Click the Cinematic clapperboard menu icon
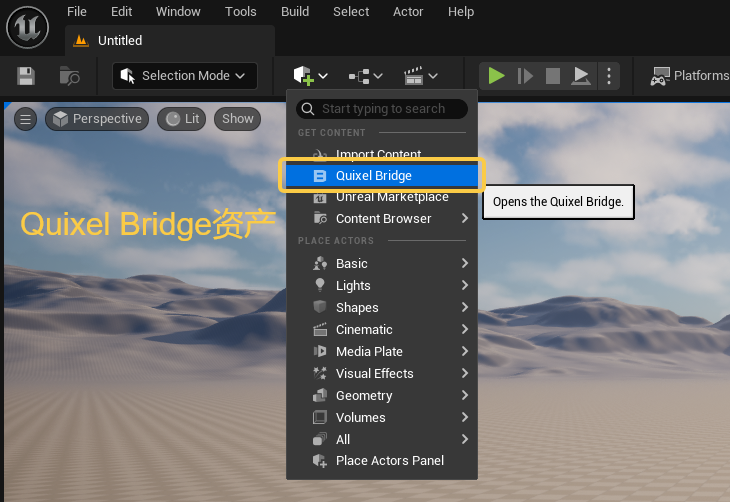The image size is (730, 502). click(320, 329)
